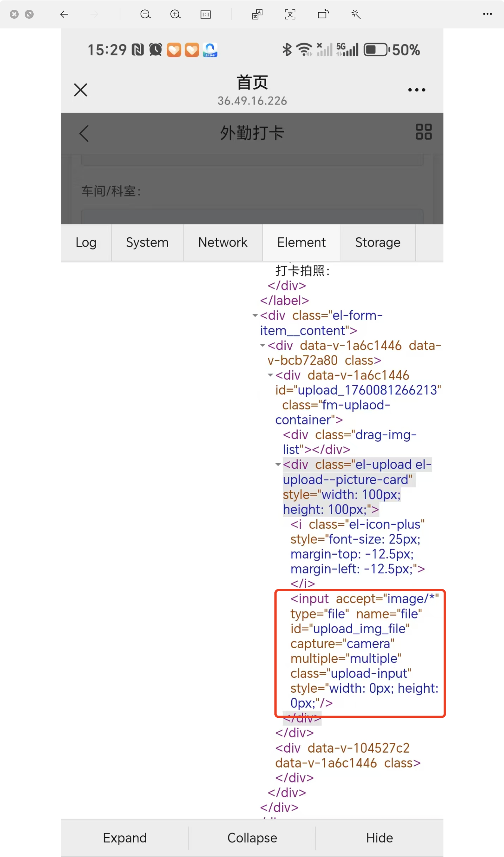Open the text recognition scan icon
Viewport: 504px width, 857px height.
tap(290, 14)
